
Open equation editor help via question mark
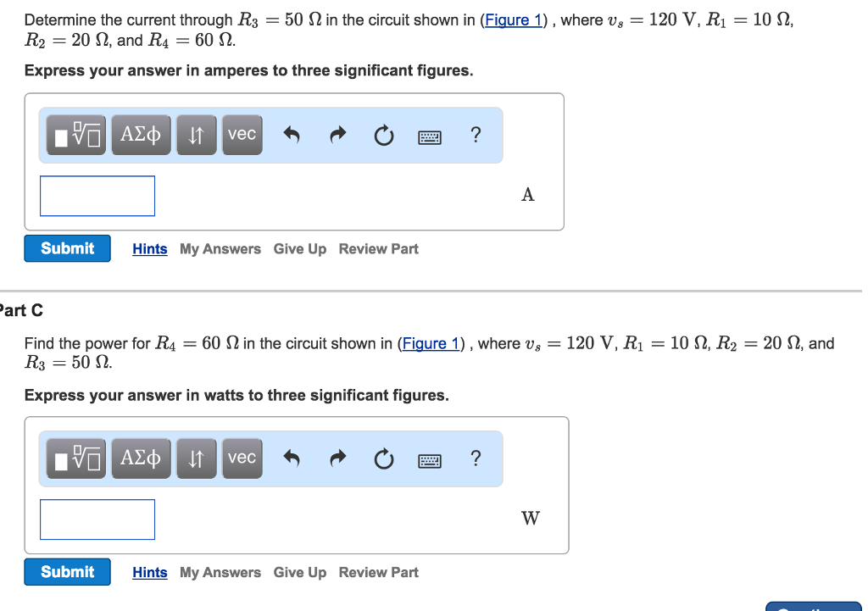coord(476,135)
